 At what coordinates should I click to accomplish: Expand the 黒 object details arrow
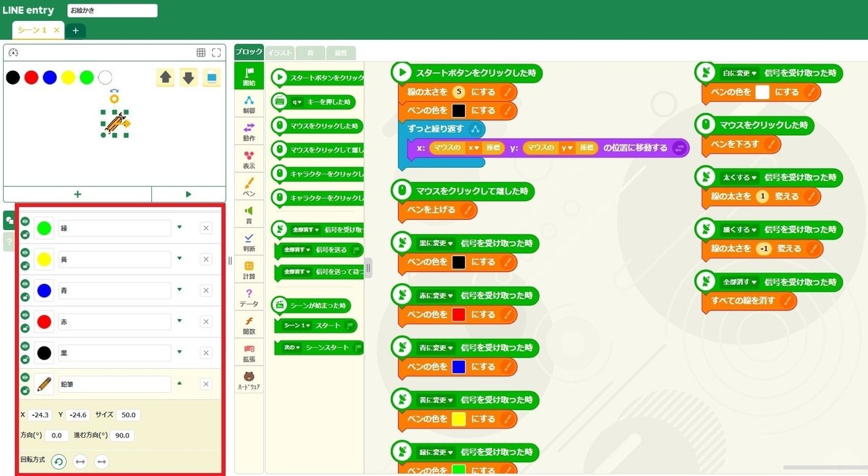coord(179,352)
